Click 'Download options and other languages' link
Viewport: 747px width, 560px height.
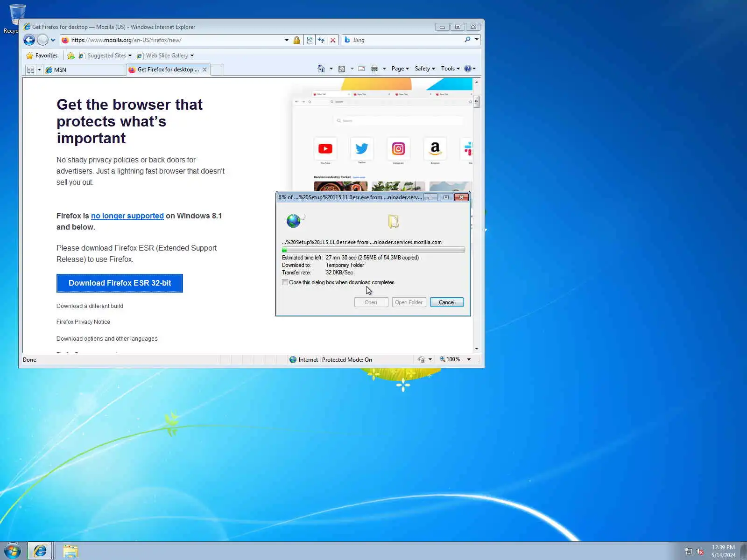click(107, 339)
